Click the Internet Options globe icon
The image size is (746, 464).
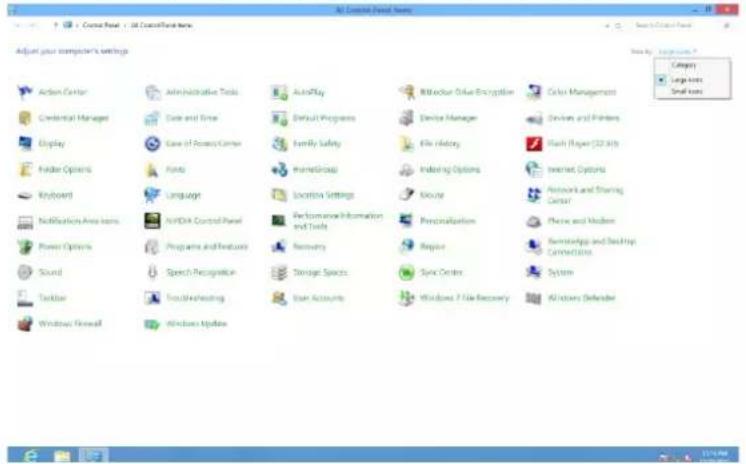534,169
